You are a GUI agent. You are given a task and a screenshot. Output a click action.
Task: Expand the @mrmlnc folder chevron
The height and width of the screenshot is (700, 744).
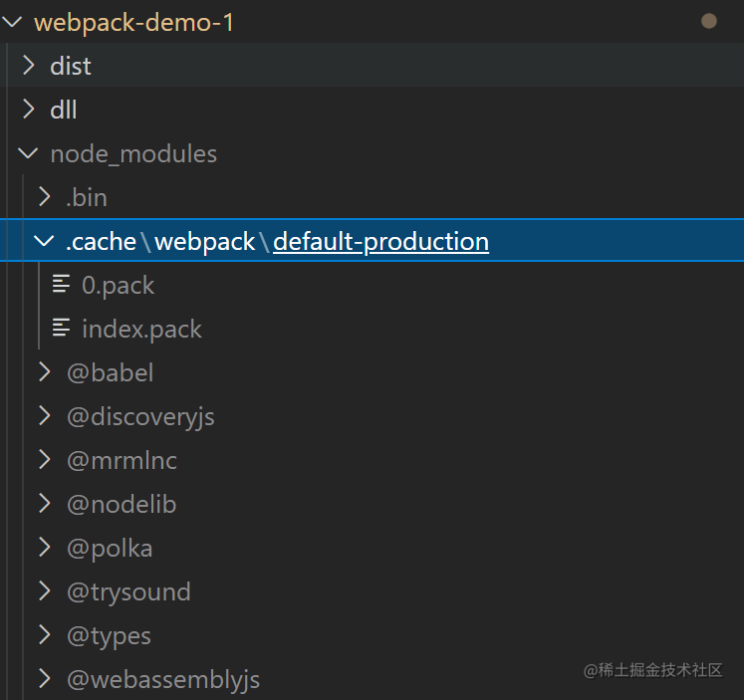pyautogui.click(x=45, y=460)
